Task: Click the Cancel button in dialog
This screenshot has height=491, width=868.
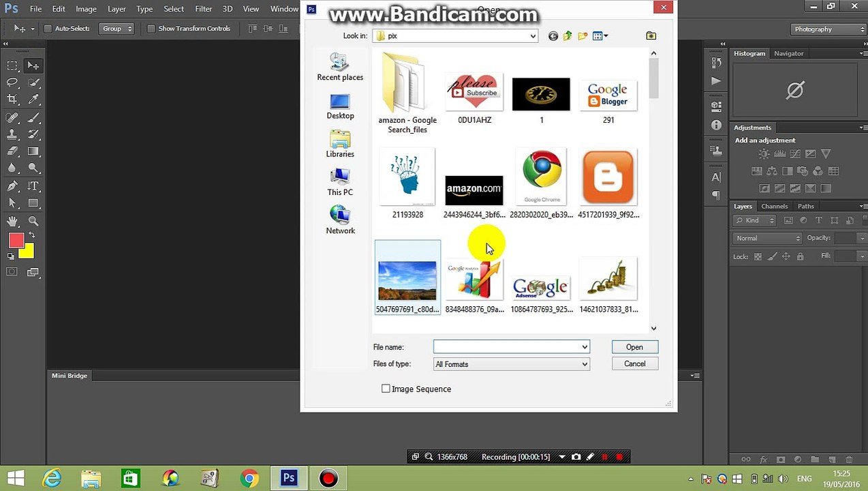Action: click(x=634, y=363)
